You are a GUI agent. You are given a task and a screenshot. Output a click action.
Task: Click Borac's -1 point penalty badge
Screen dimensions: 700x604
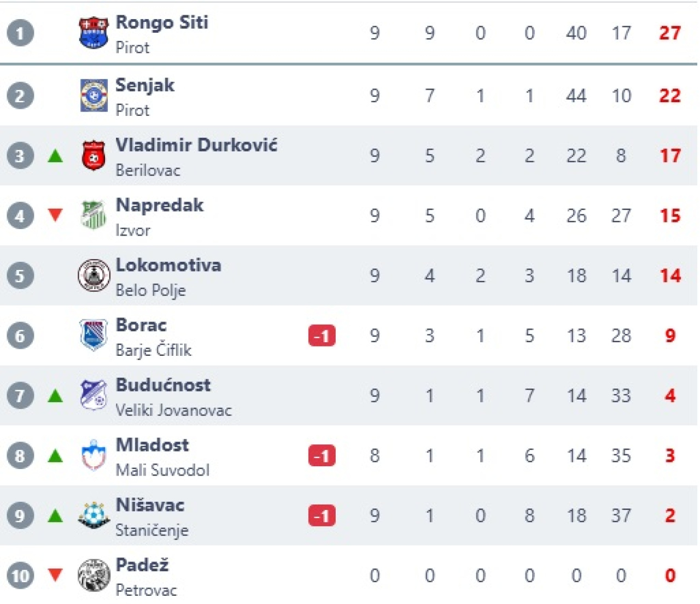click(322, 336)
